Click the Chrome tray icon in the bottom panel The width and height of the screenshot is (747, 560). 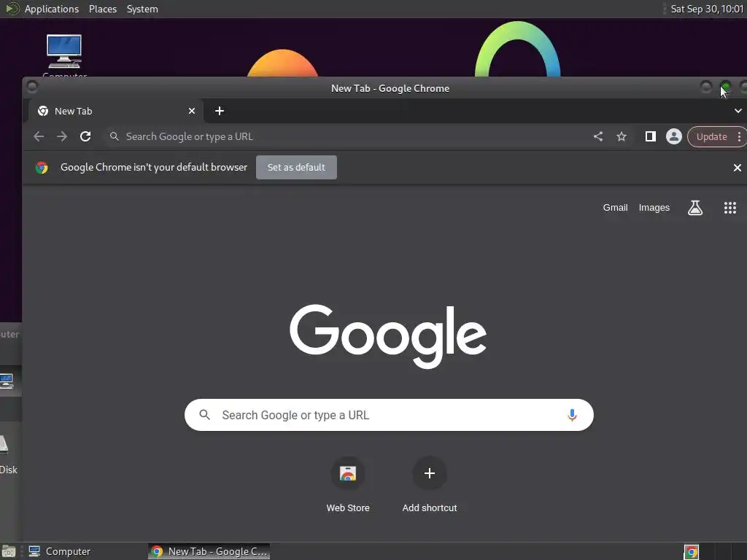click(x=692, y=552)
